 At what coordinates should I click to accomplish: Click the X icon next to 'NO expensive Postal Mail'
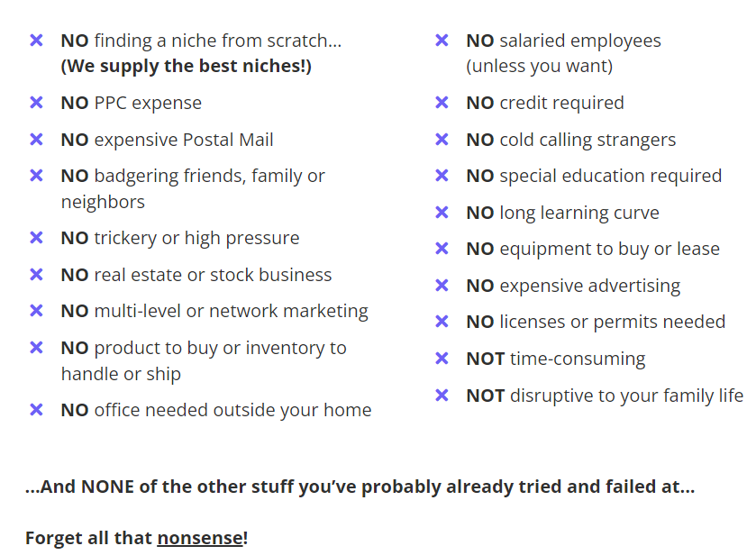(x=36, y=140)
